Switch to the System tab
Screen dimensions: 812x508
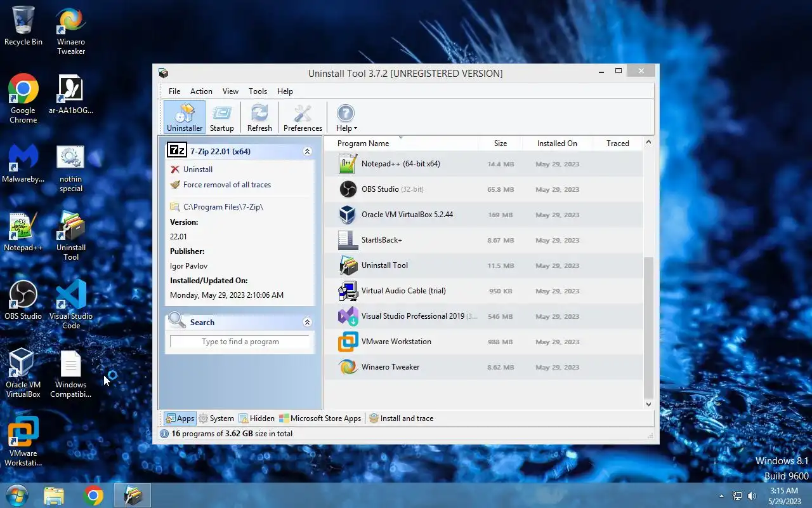pyautogui.click(x=216, y=418)
